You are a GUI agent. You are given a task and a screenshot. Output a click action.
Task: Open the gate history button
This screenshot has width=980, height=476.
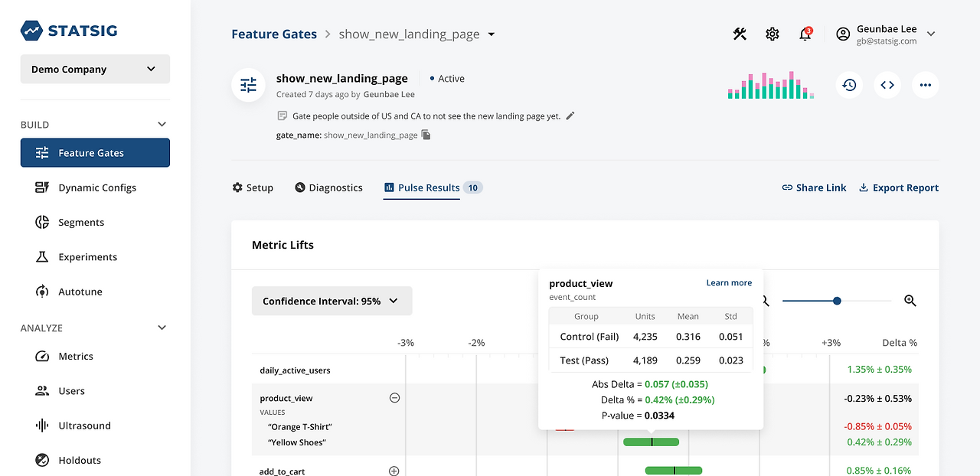(x=849, y=85)
